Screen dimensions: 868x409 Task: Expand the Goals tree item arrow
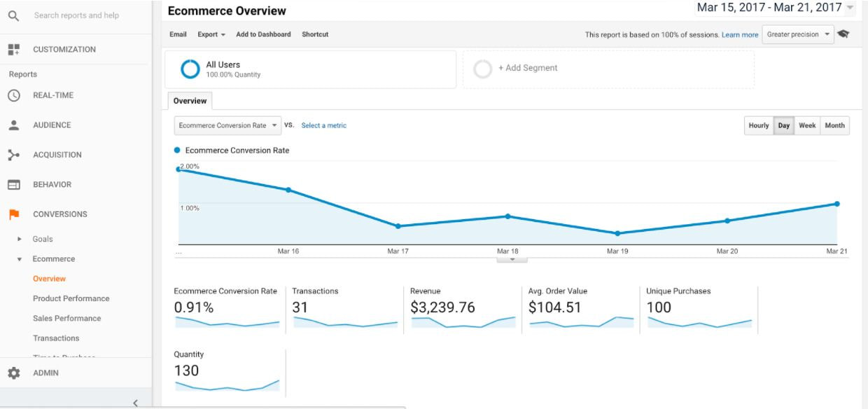pos(20,240)
